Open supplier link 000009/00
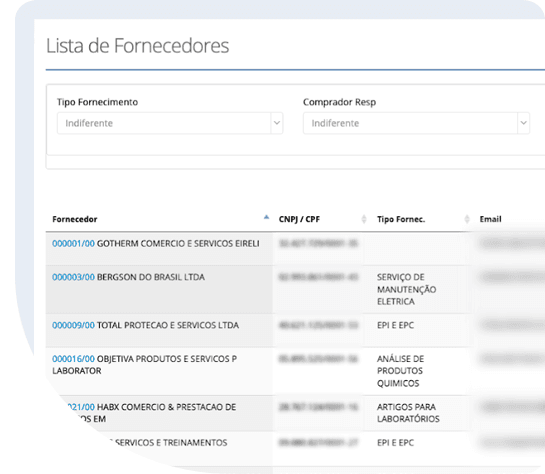The image size is (545, 474). coord(73,325)
